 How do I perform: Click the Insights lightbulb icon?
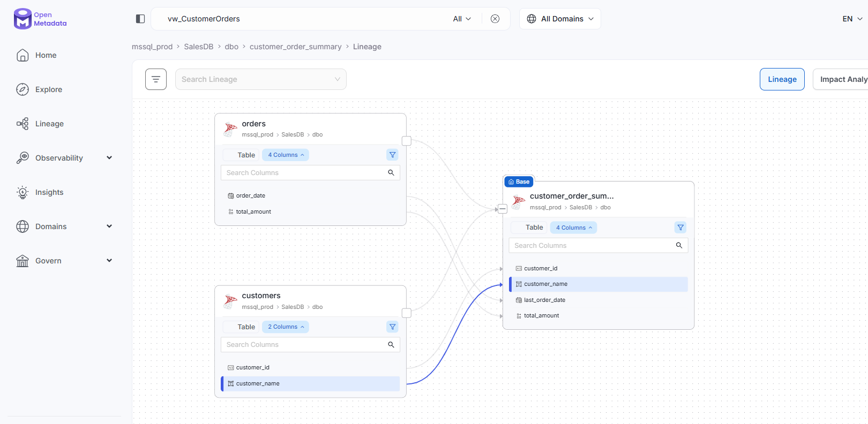tap(23, 192)
